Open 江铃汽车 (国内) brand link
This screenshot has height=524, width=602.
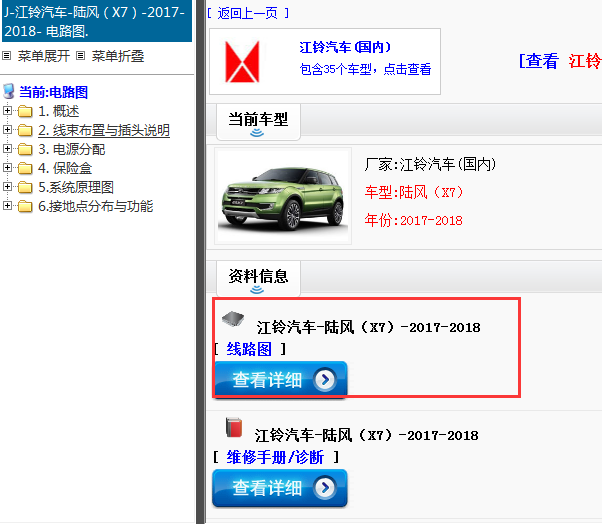345,47
